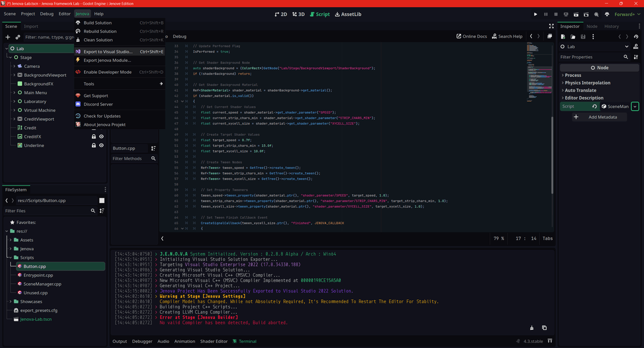Screen dimensions: 644x348
Task: Toggle distraction-free mode icon
Action: (x=551, y=26)
